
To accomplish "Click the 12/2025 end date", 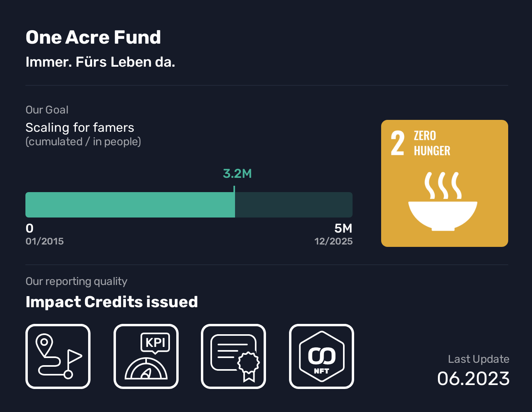I will (333, 241).
